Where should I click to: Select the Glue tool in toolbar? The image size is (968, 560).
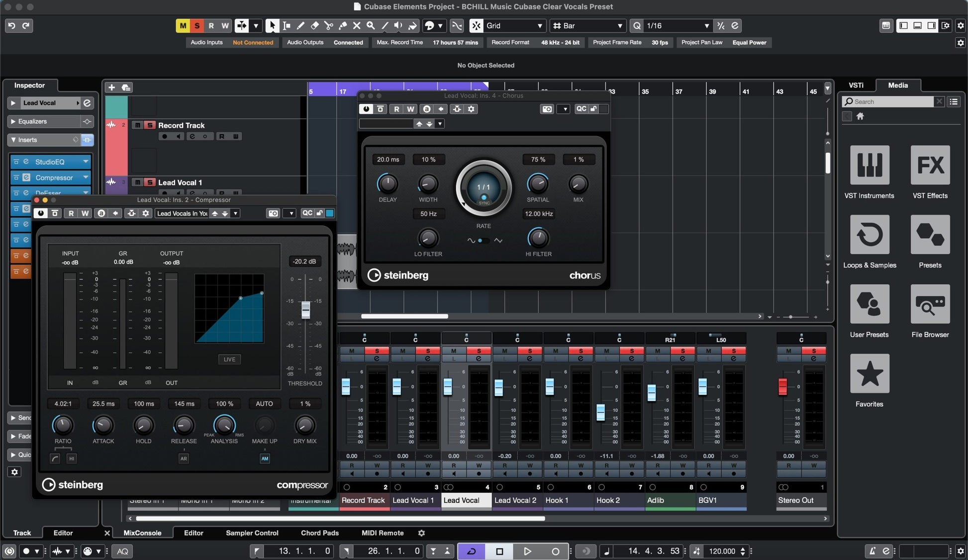tap(343, 25)
